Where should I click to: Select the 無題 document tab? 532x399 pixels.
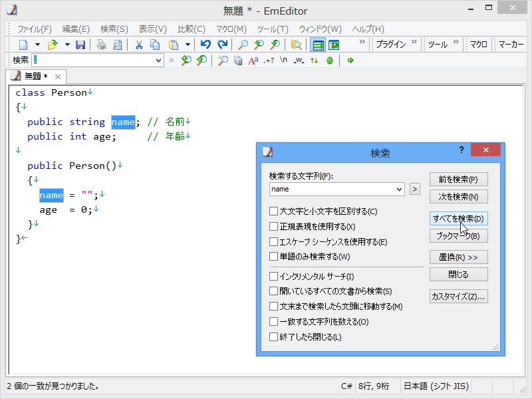click(x=35, y=76)
